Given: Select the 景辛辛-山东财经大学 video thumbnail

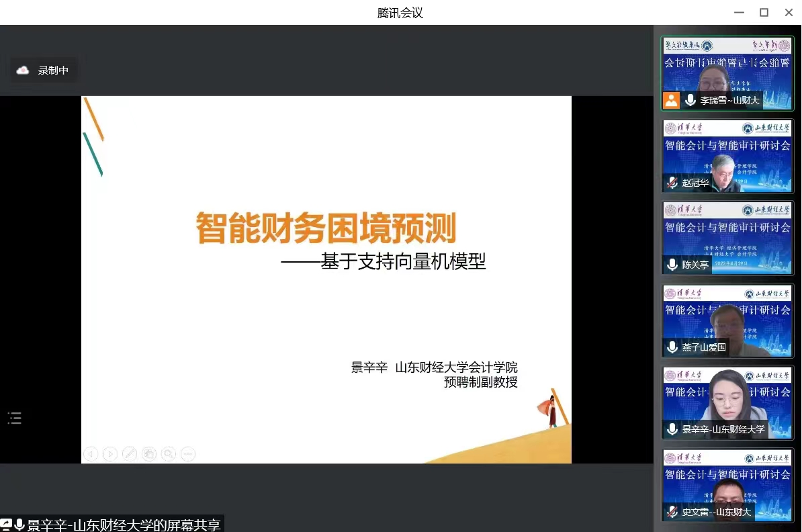Looking at the screenshot, I should click(x=727, y=403).
